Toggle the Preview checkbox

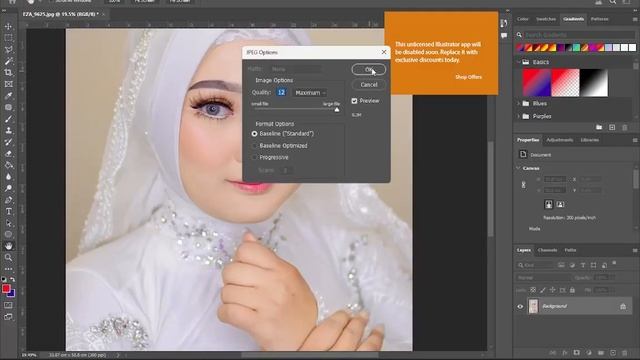(x=354, y=101)
